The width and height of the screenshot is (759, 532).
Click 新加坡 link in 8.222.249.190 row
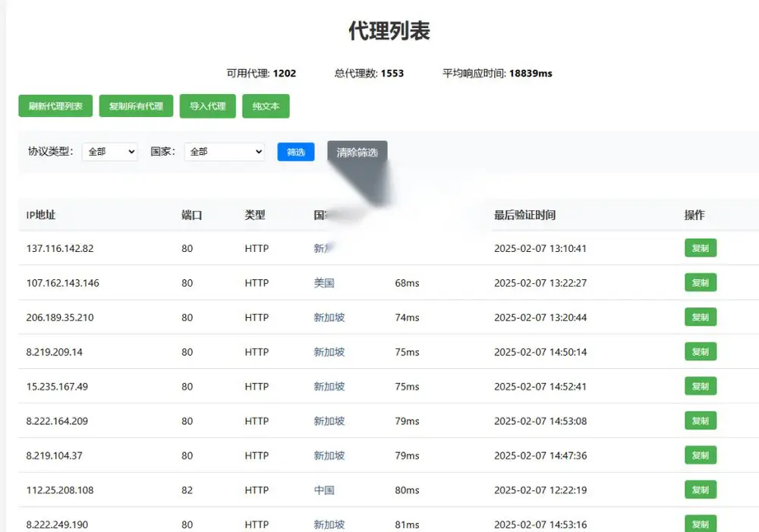329,524
